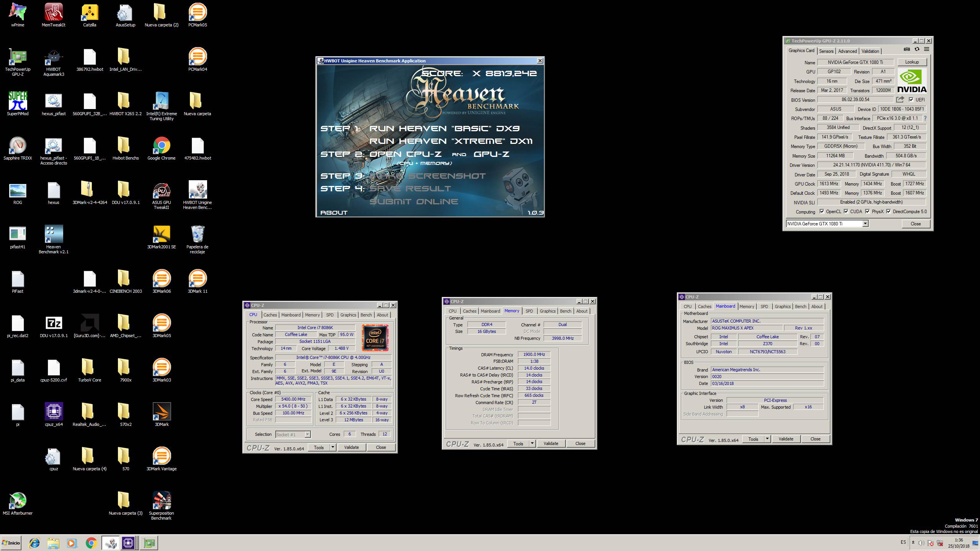Click the Tools button in CPU-Z CPU window
Image resolution: width=980 pixels, height=551 pixels.
318,447
